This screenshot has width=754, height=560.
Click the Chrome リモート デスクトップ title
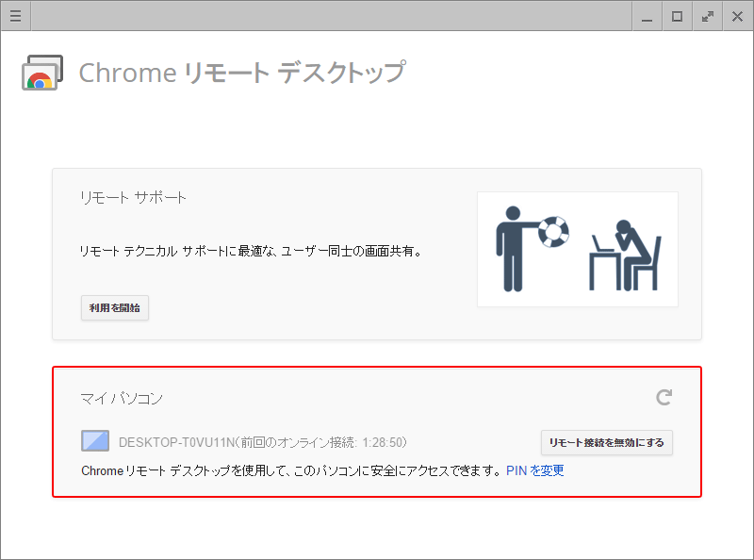[x=242, y=73]
